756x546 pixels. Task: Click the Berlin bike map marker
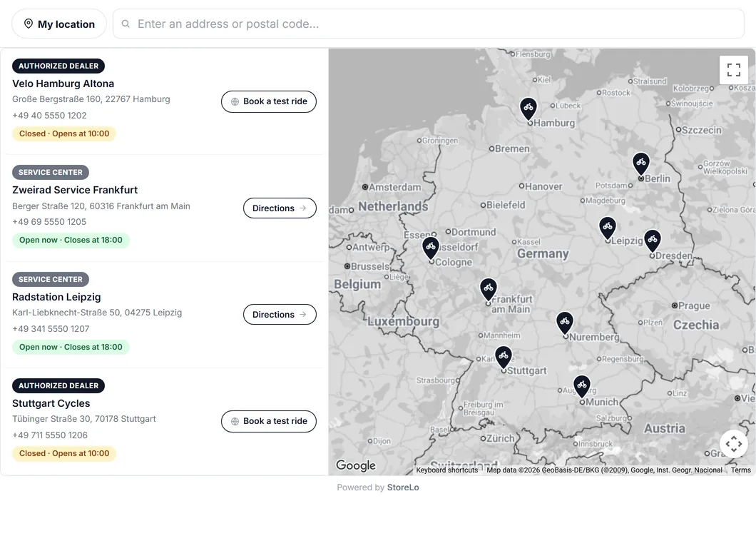640,163
